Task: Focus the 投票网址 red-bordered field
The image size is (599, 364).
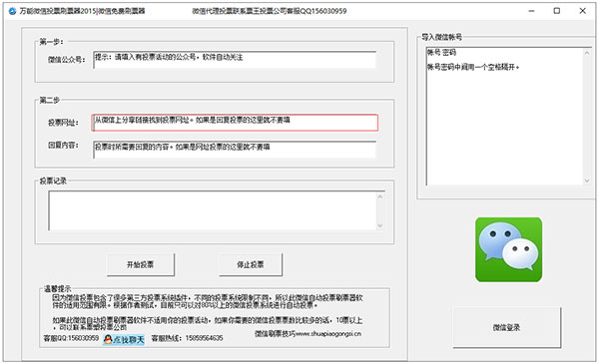Action: (x=235, y=123)
